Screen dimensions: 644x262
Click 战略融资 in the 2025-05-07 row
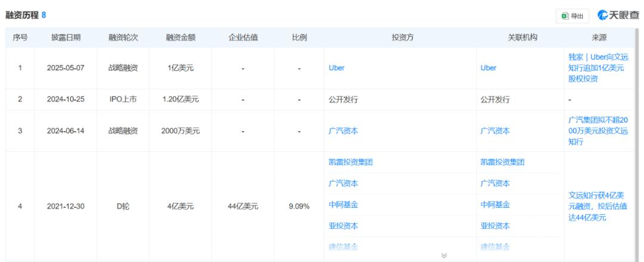click(123, 68)
